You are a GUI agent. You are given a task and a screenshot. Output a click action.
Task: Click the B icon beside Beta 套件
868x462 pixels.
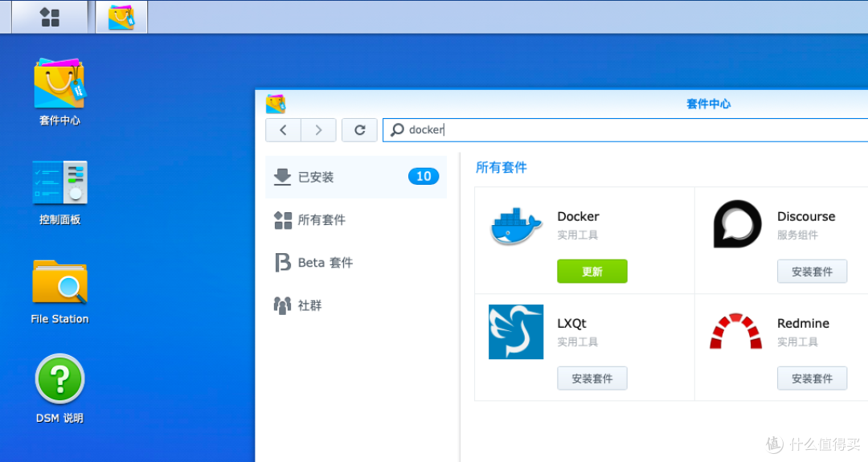282,262
